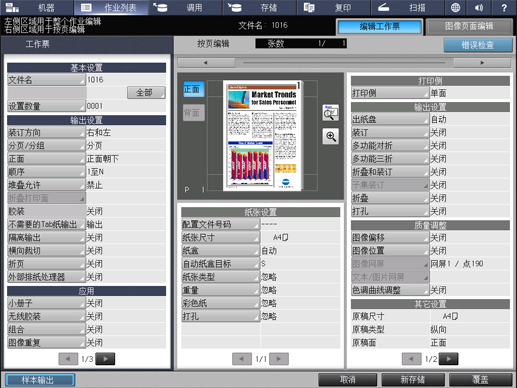Open the preview detail magnifier icon
517x388 pixels.
pos(330,113)
